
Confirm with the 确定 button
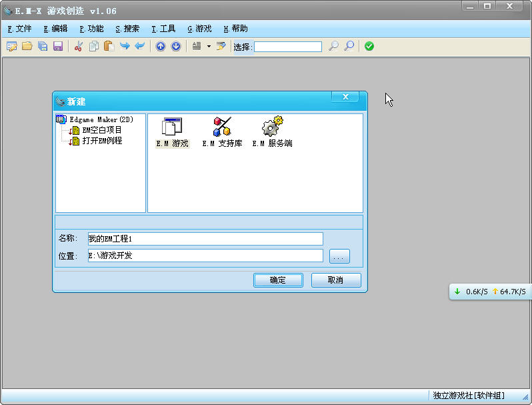[278, 280]
